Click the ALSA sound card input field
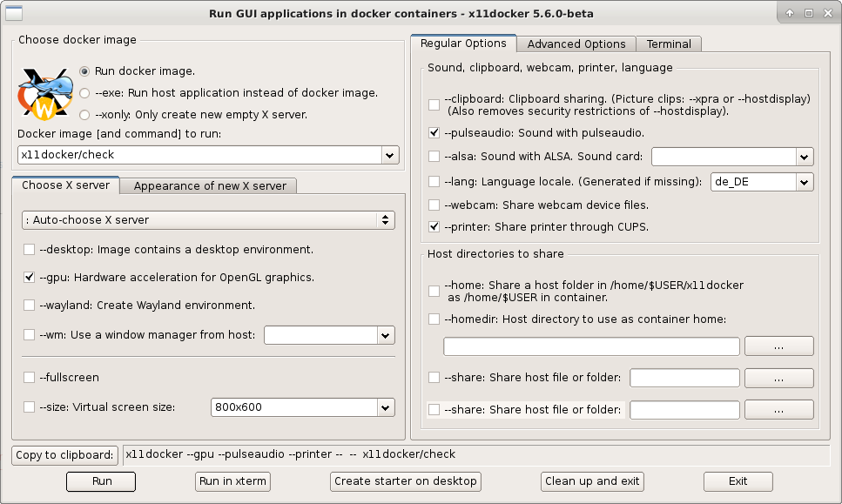Viewport: 842px width, 504px height. [724, 158]
